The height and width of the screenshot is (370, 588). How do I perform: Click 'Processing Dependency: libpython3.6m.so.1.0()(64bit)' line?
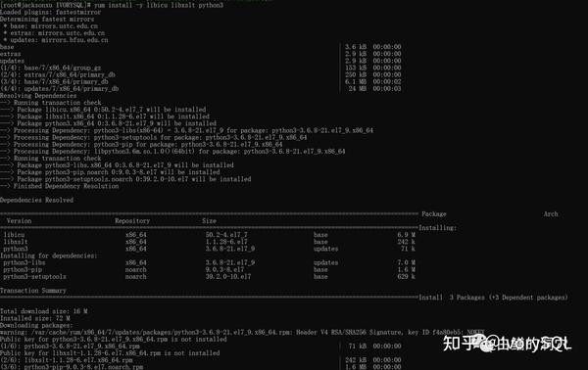pyautogui.click(x=179, y=152)
